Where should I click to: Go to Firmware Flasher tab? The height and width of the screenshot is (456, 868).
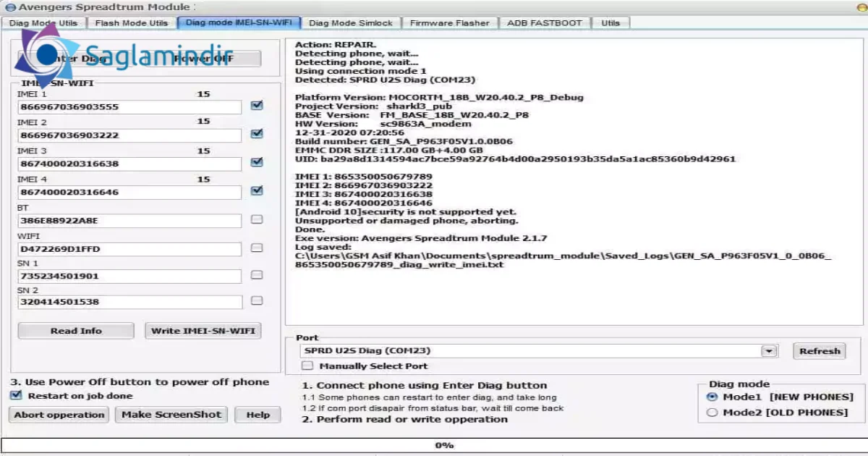coord(450,22)
